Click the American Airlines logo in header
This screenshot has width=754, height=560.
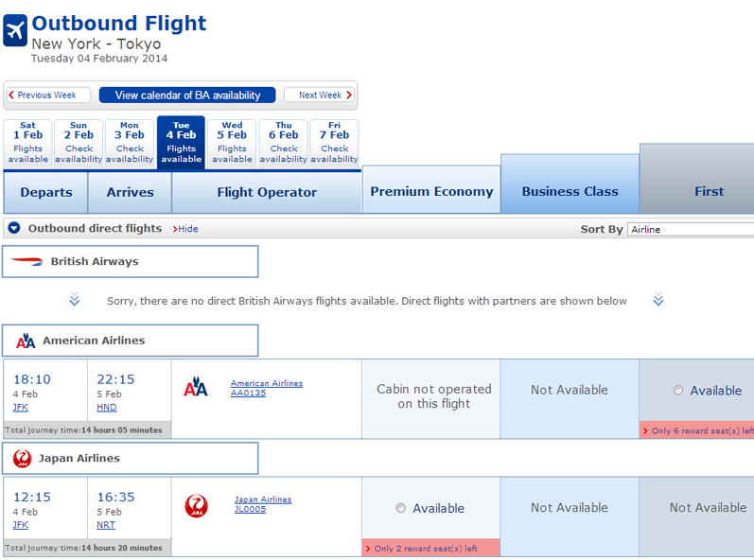[26, 341]
